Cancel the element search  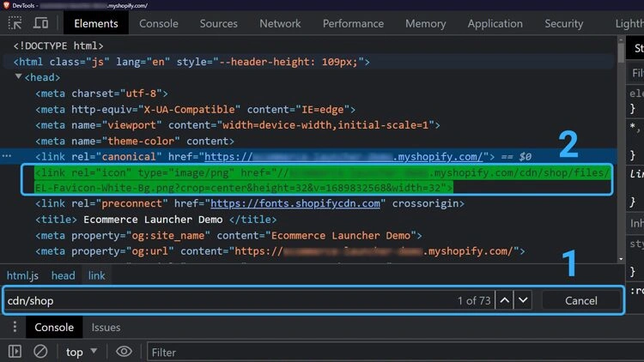coord(580,300)
